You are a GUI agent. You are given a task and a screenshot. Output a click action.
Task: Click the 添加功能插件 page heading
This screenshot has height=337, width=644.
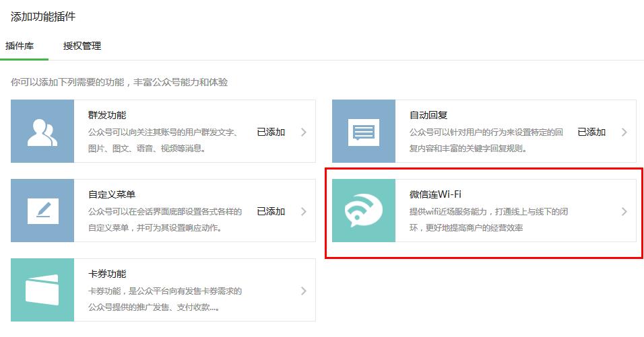[43, 16]
